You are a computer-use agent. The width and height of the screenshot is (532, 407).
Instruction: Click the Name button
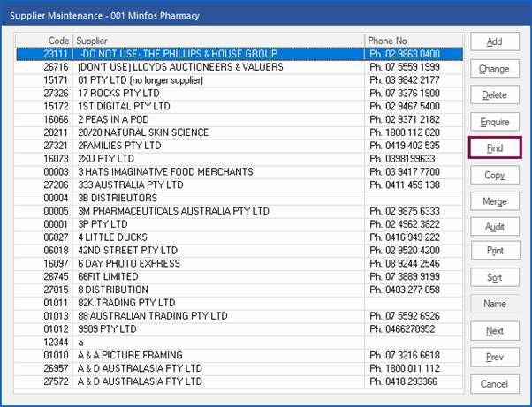[x=495, y=304]
